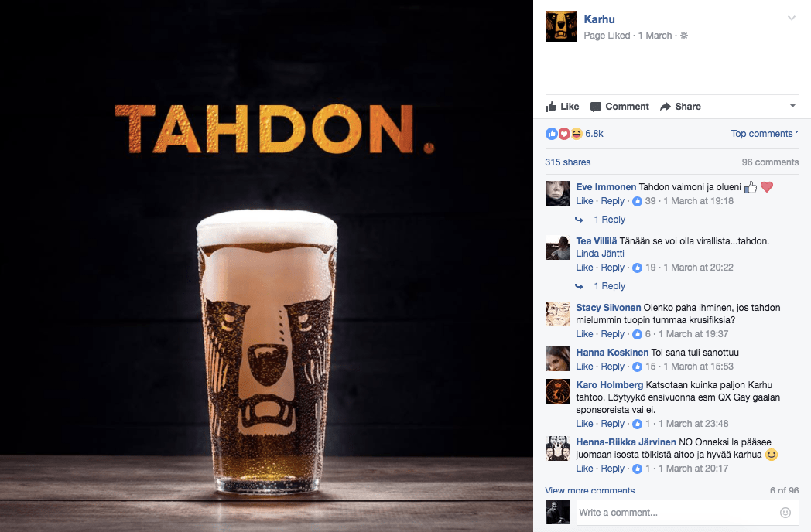Click the Like thumbs-up icon under the post
Viewport: 811px width, 532px height.
point(551,107)
